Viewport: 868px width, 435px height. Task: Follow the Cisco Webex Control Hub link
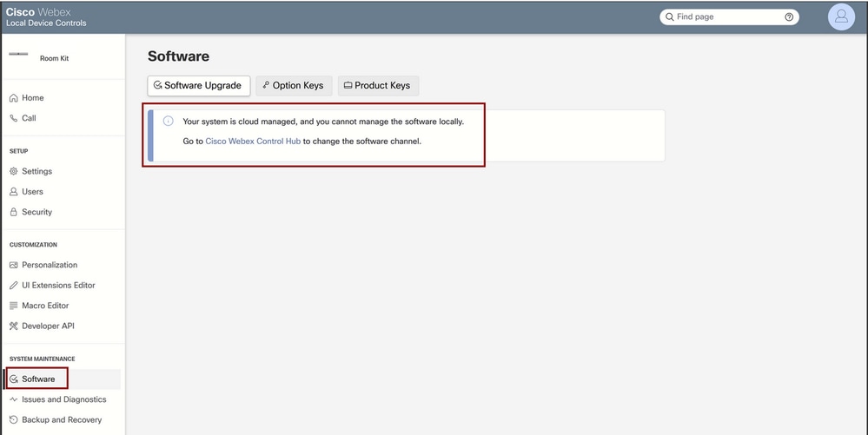click(253, 142)
